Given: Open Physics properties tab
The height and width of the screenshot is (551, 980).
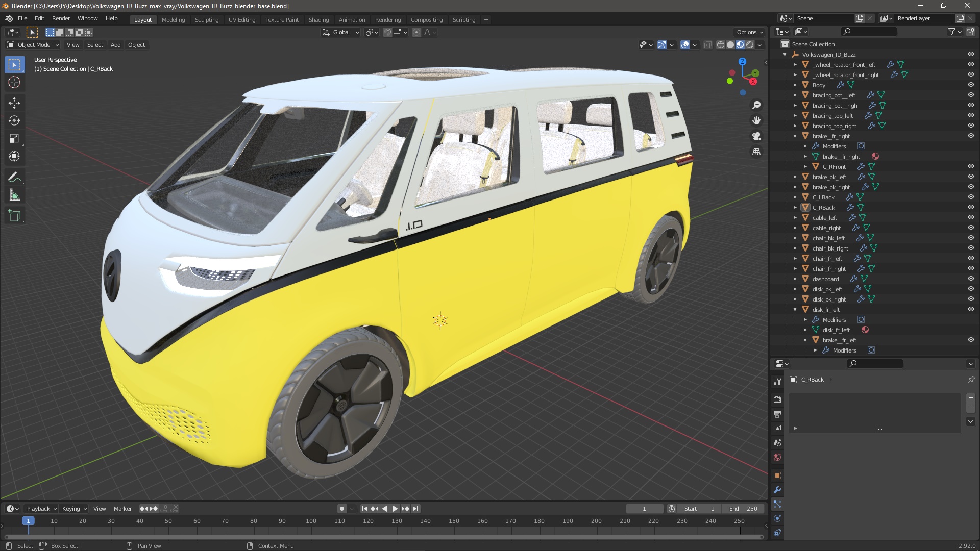Looking at the screenshot, I should [x=777, y=518].
